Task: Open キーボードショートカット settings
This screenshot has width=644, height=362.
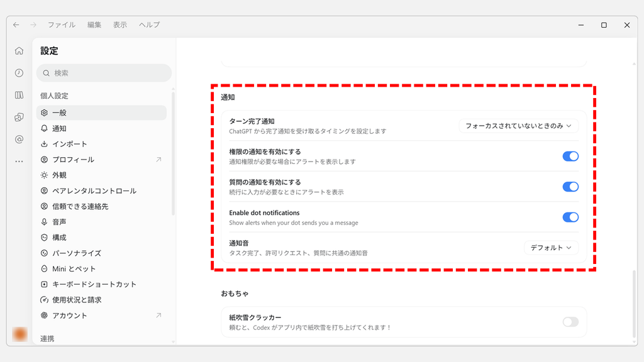Action: pos(101,285)
